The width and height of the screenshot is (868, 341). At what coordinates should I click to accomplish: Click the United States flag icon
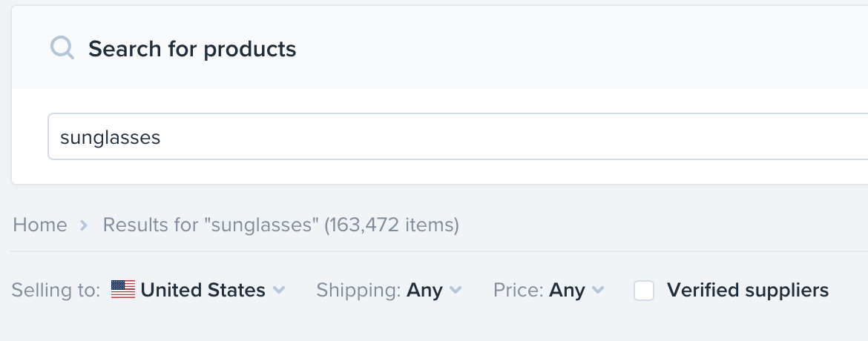pos(123,290)
